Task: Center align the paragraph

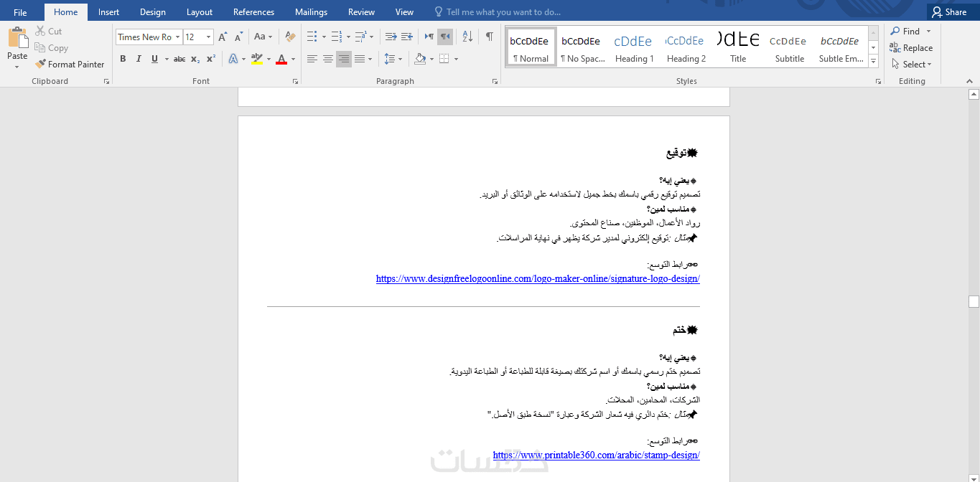Action: coord(328,59)
